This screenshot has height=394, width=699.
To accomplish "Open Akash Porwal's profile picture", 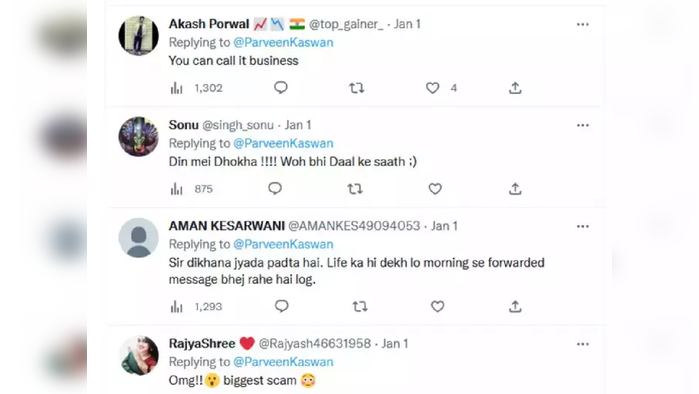I will coord(138,36).
